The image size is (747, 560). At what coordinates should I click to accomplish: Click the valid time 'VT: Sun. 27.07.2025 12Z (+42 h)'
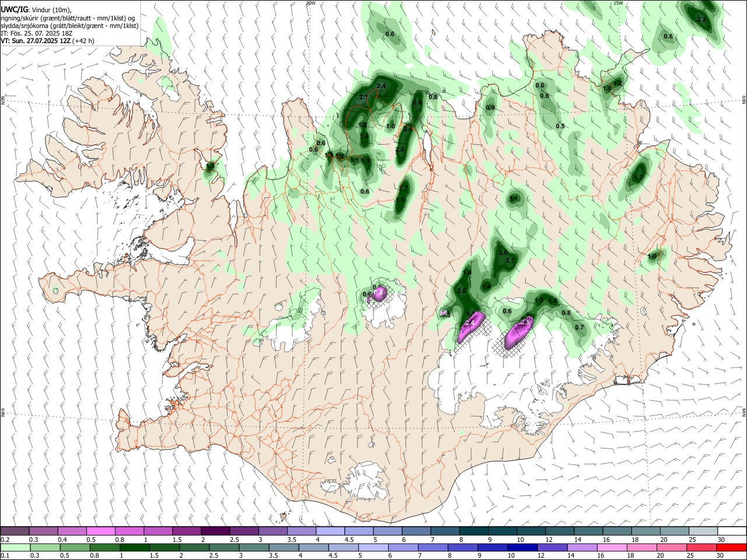(47, 41)
